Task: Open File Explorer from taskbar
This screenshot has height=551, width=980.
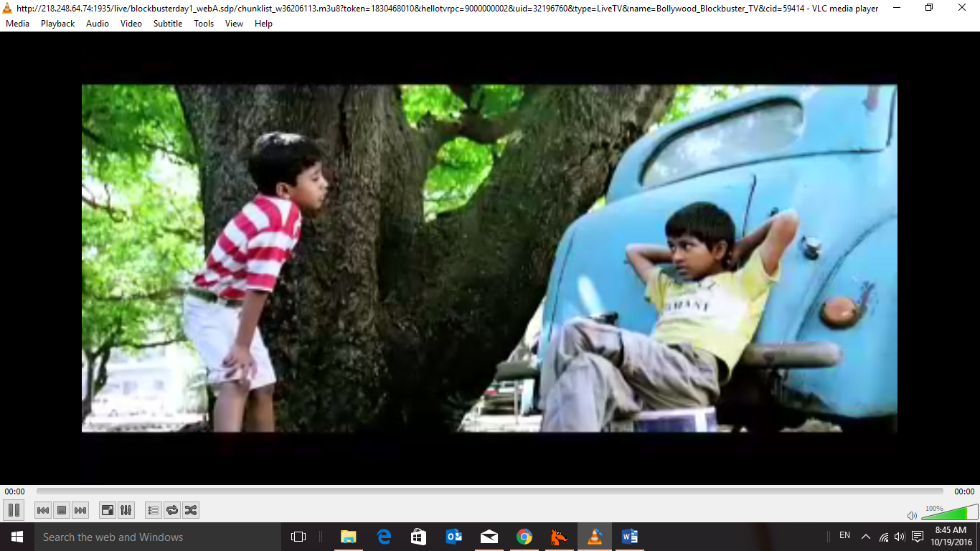Action: click(x=349, y=537)
